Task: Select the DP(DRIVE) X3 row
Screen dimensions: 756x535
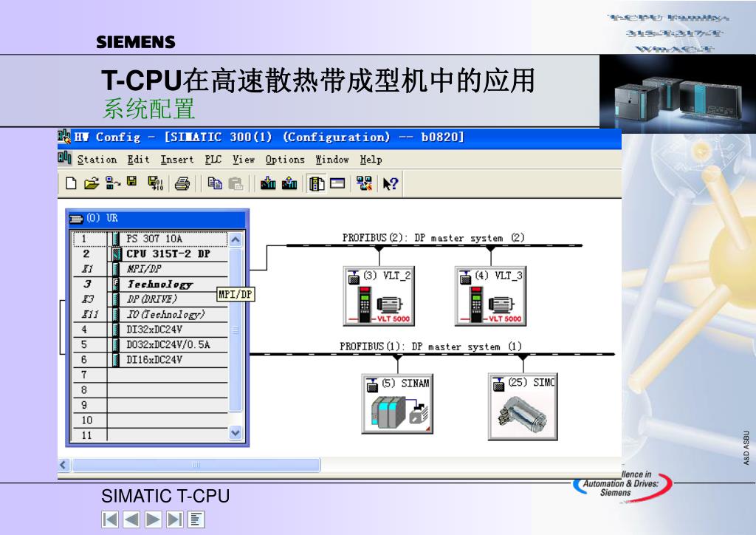Action: 150,299
